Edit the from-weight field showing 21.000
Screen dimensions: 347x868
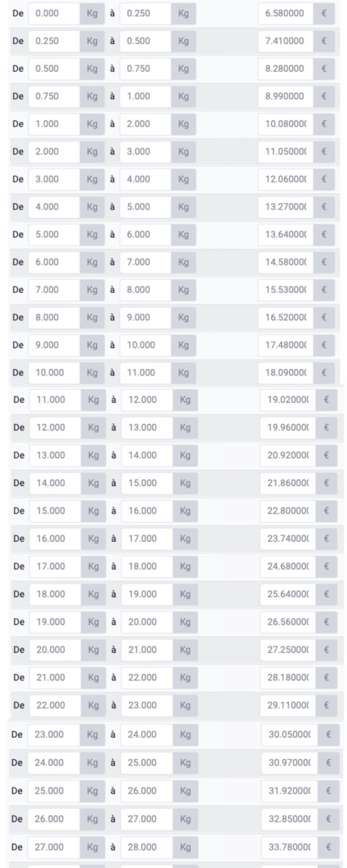55,677
